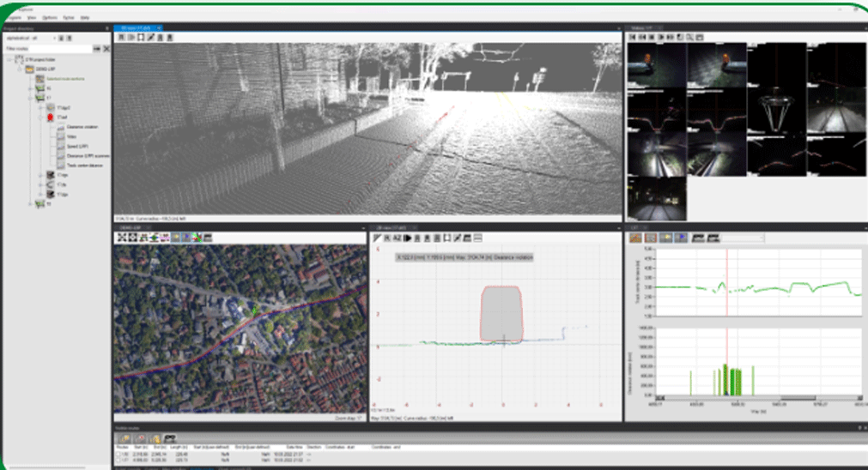The image size is (868, 470).
Task: Open the View menu
Action: click(x=31, y=17)
